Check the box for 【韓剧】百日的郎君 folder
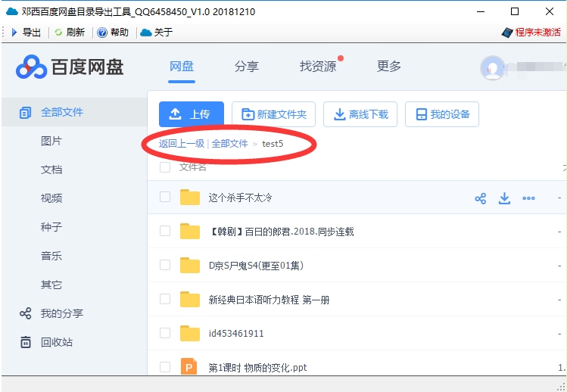The height and width of the screenshot is (392, 567). 165,231
